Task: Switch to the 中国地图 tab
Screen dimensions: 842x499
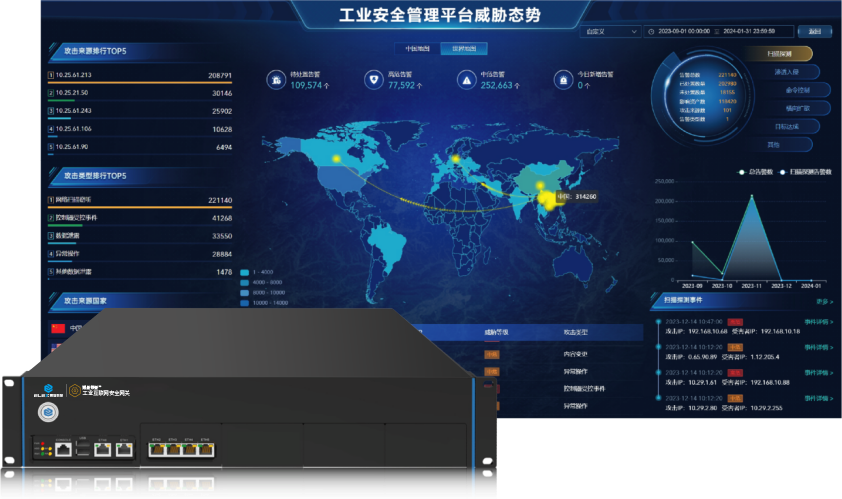Action: pyautogui.click(x=417, y=48)
